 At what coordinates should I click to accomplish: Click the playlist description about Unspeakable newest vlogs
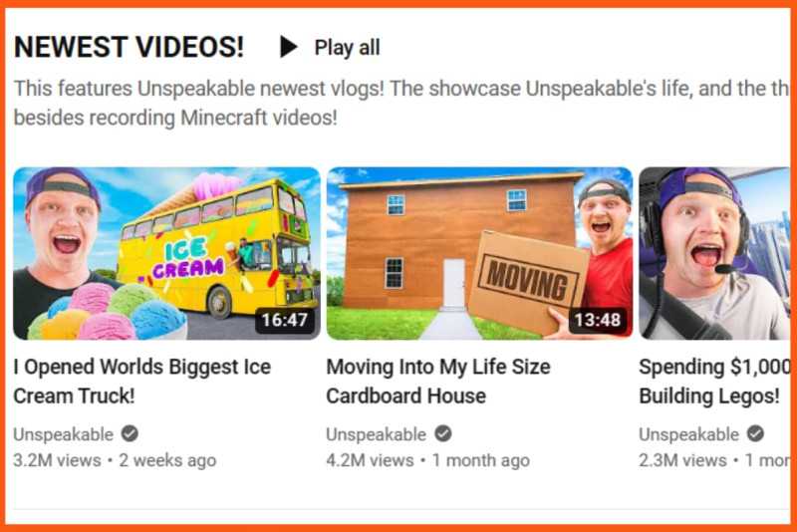pyautogui.click(x=401, y=103)
